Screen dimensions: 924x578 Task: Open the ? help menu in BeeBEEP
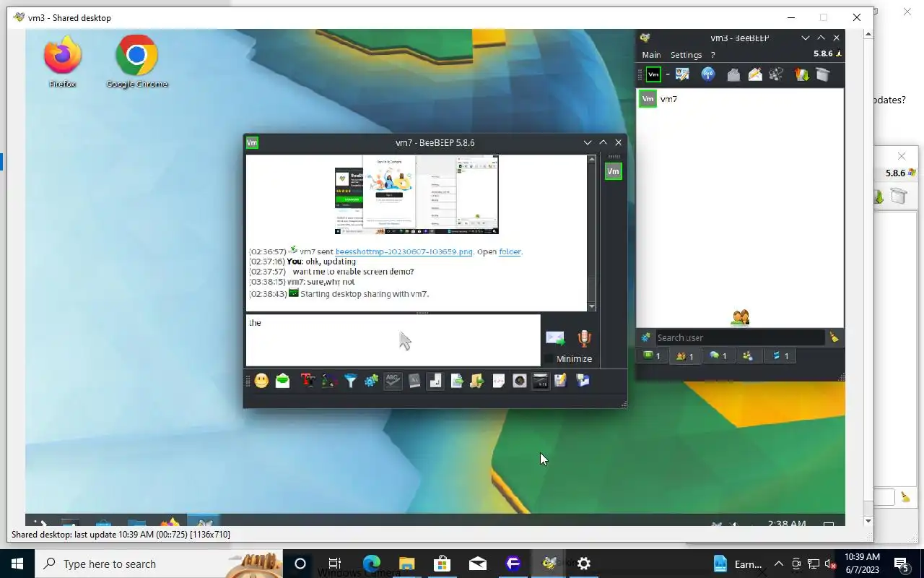click(713, 55)
